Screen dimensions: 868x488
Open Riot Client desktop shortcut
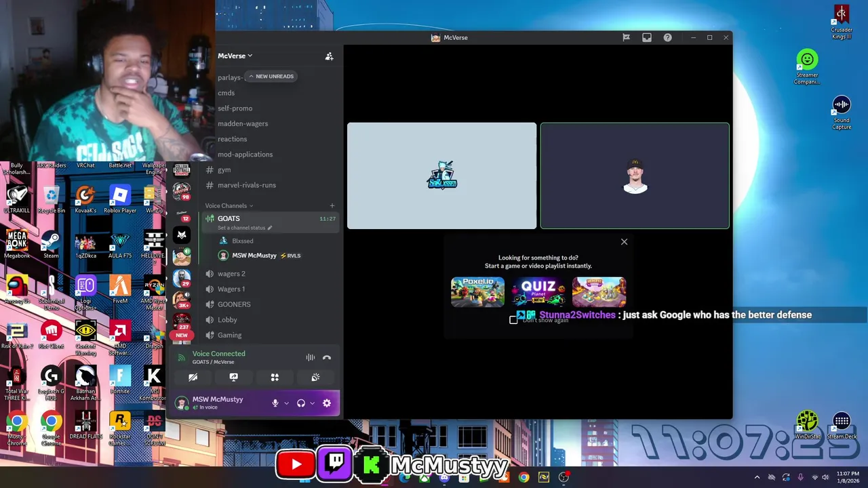point(51,334)
